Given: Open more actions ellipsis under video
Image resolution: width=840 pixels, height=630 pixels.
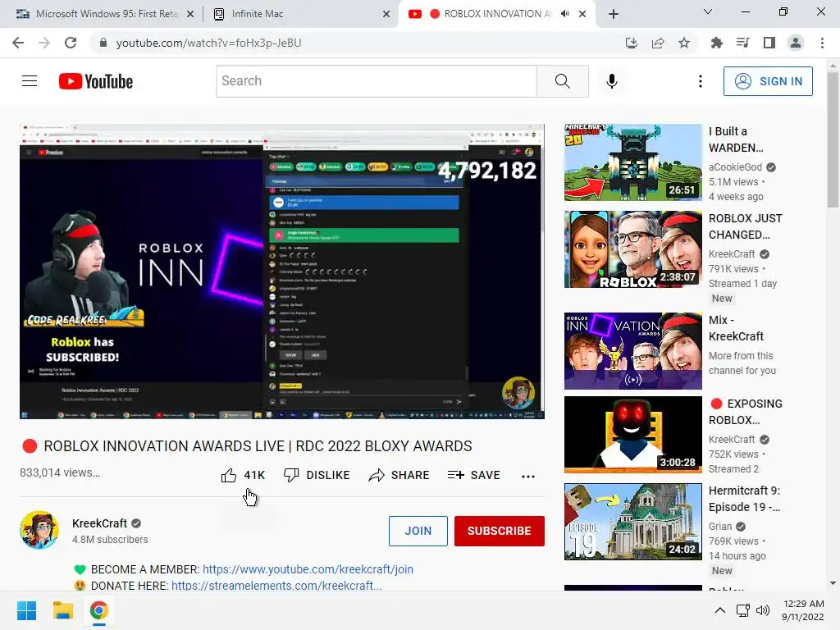Looking at the screenshot, I should click(x=528, y=476).
